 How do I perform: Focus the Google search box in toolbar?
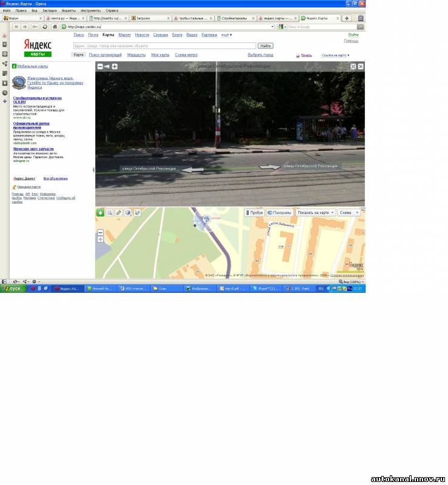coord(322,27)
